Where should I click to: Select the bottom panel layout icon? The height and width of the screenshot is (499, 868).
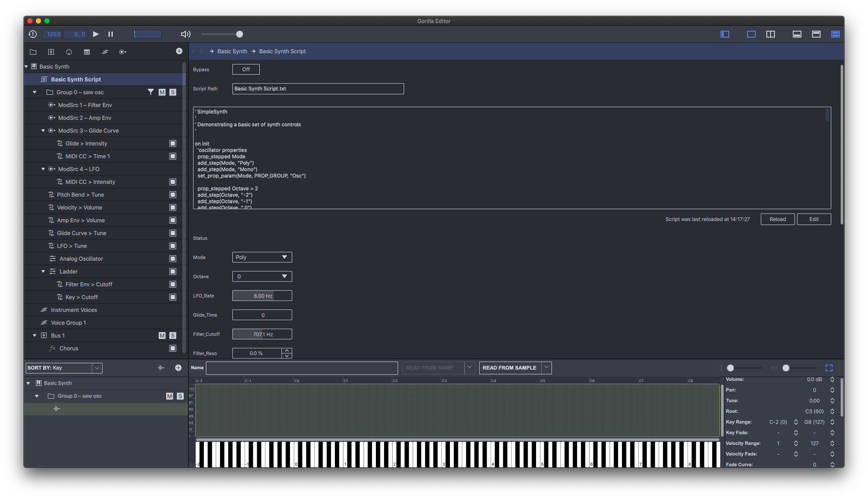point(797,34)
